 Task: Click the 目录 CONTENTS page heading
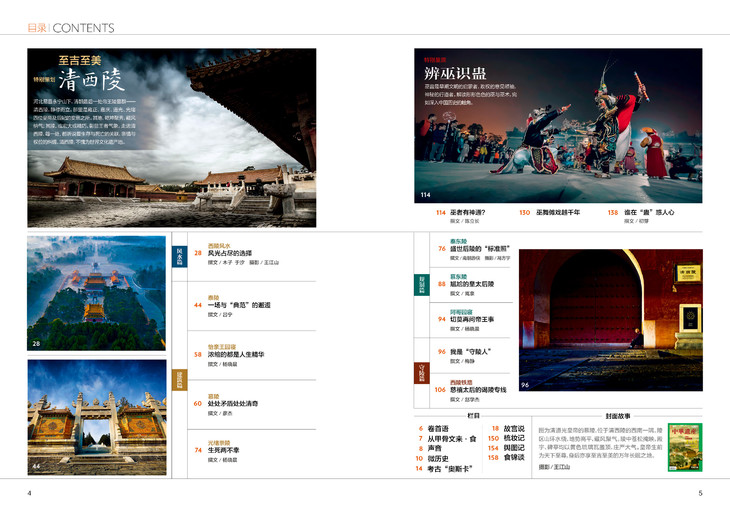pyautogui.click(x=70, y=28)
